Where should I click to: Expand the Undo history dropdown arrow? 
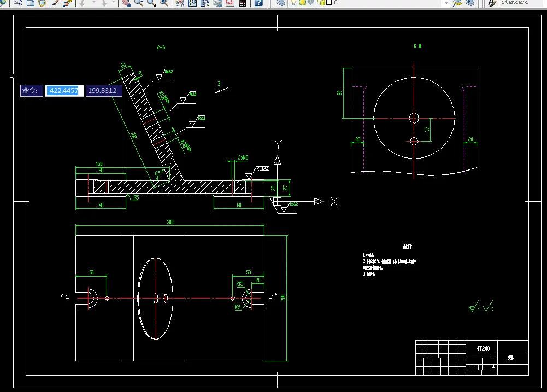[x=93, y=3]
